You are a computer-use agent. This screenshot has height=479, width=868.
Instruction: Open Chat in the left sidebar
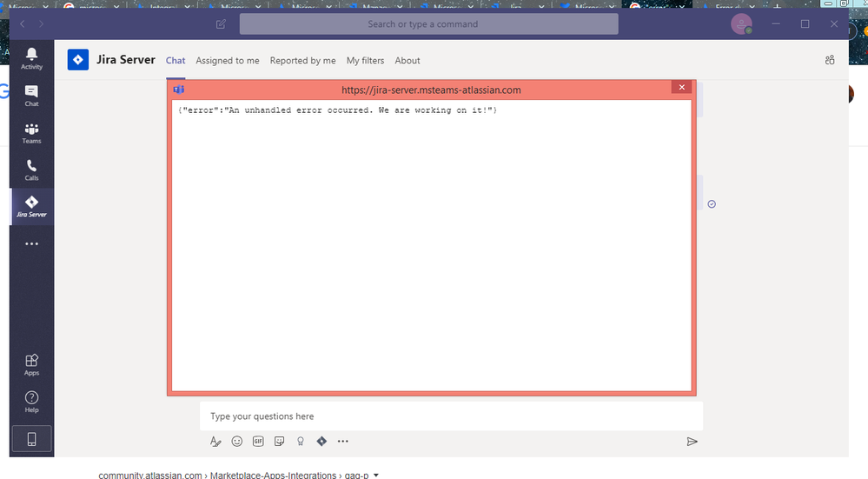(31, 96)
